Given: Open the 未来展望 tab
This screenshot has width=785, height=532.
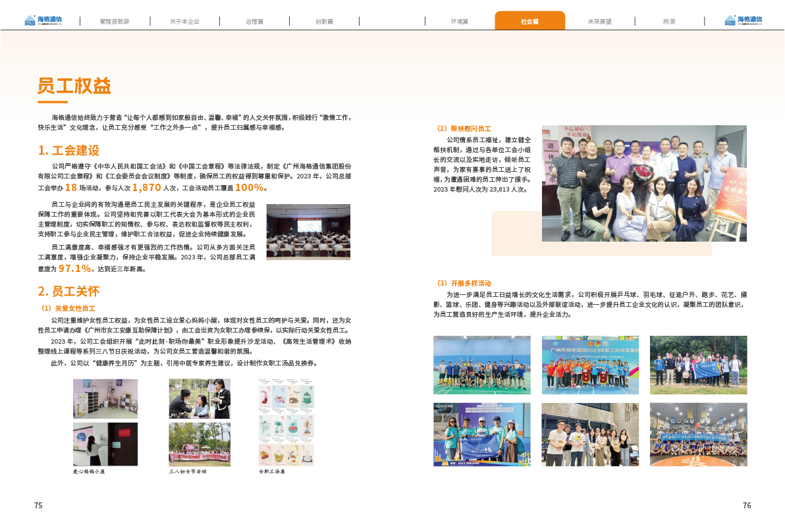Looking at the screenshot, I should (599, 21).
